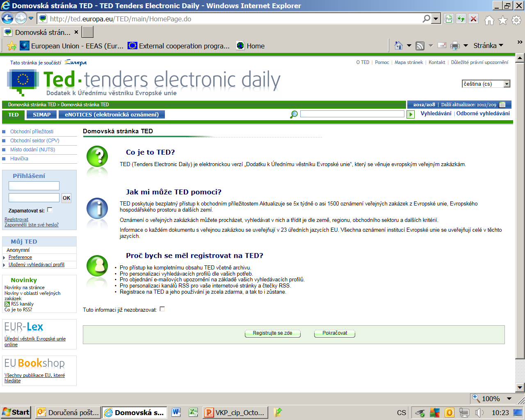This screenshot has height=420, width=525.
Task: Expand the RSS feeds dropdown arrow
Action: point(431,46)
